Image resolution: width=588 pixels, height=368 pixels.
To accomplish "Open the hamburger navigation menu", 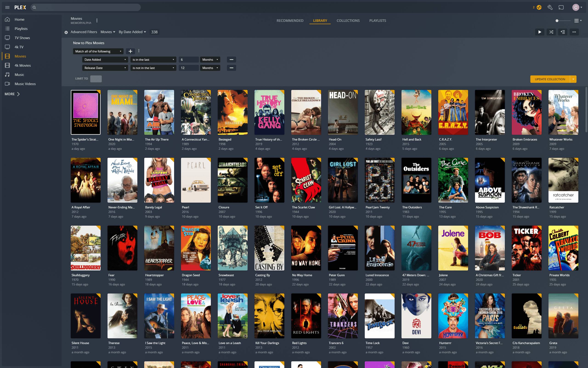I will tap(7, 7).
